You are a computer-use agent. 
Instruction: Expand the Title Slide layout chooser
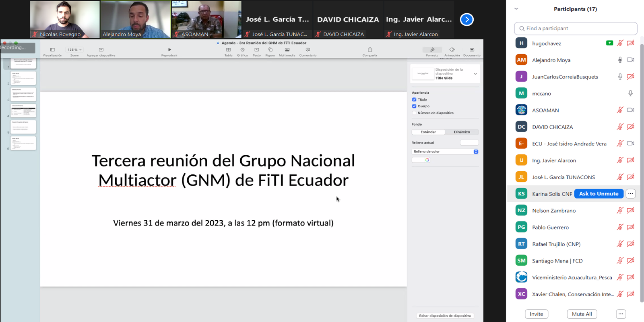475,74
